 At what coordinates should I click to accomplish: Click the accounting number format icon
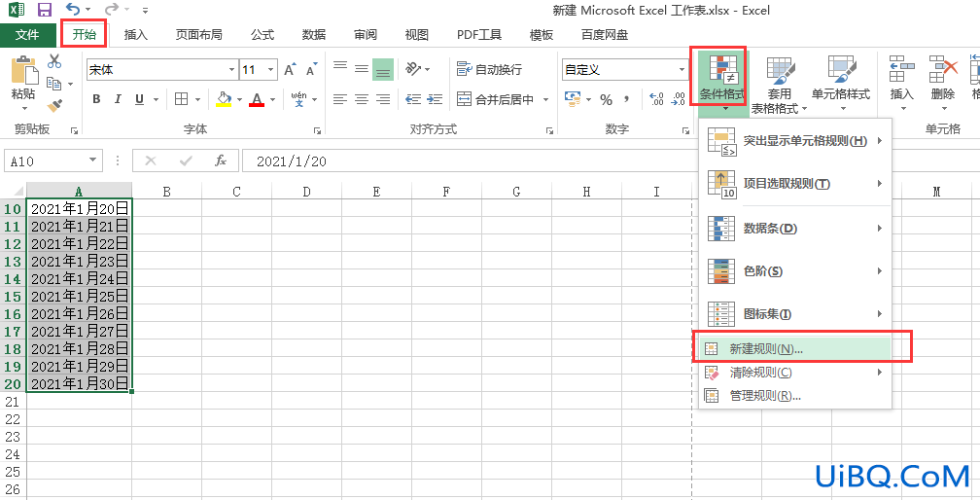pos(573,99)
